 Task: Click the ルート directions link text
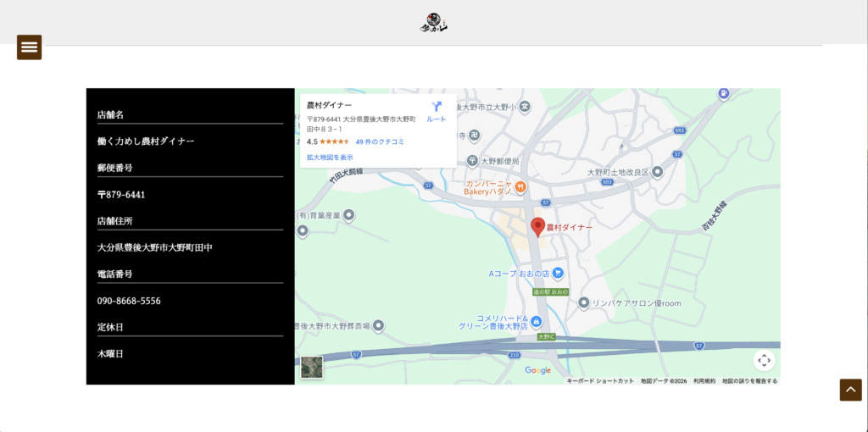(436, 119)
